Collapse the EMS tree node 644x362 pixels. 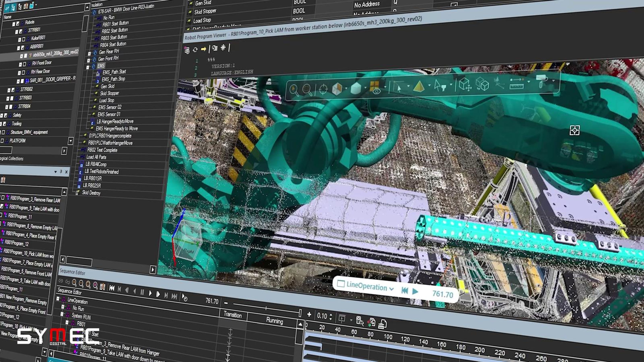[x=88, y=67]
